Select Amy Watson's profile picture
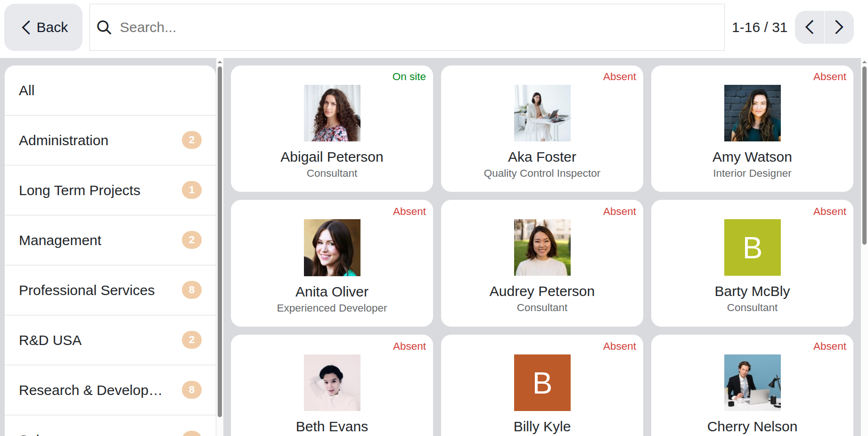The width and height of the screenshot is (868, 436). coord(752,113)
